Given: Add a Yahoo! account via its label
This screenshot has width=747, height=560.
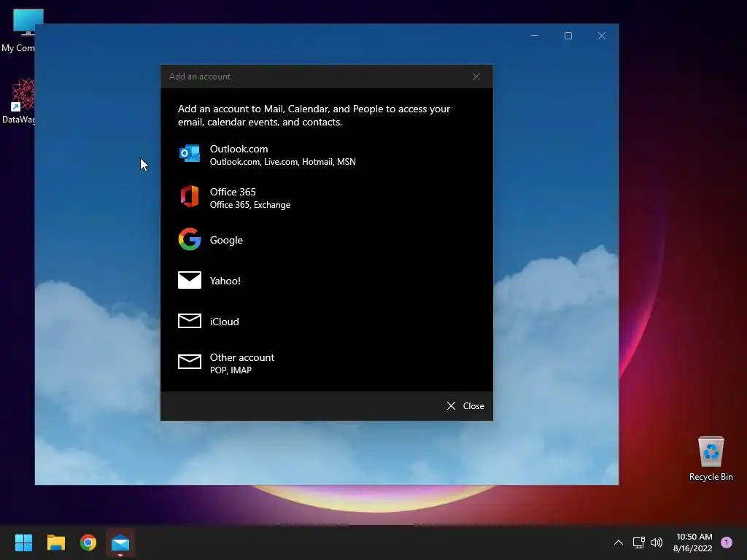Looking at the screenshot, I should tap(225, 281).
